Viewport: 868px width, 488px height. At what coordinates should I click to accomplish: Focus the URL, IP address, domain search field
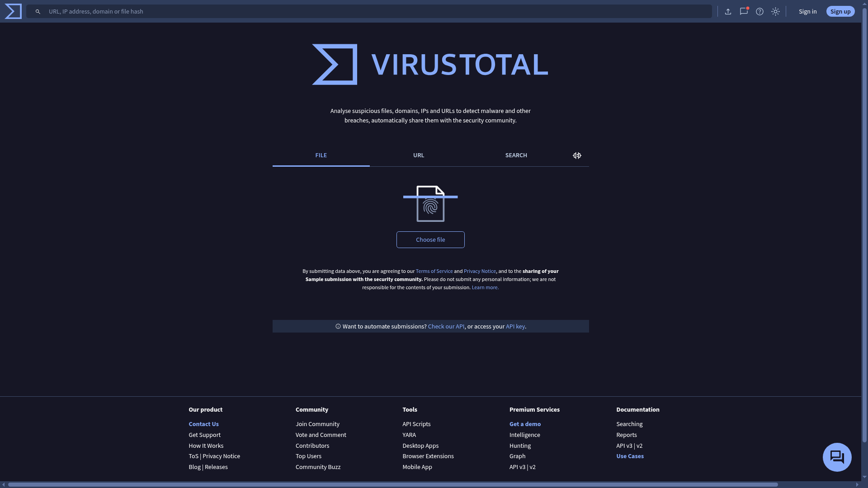click(368, 11)
